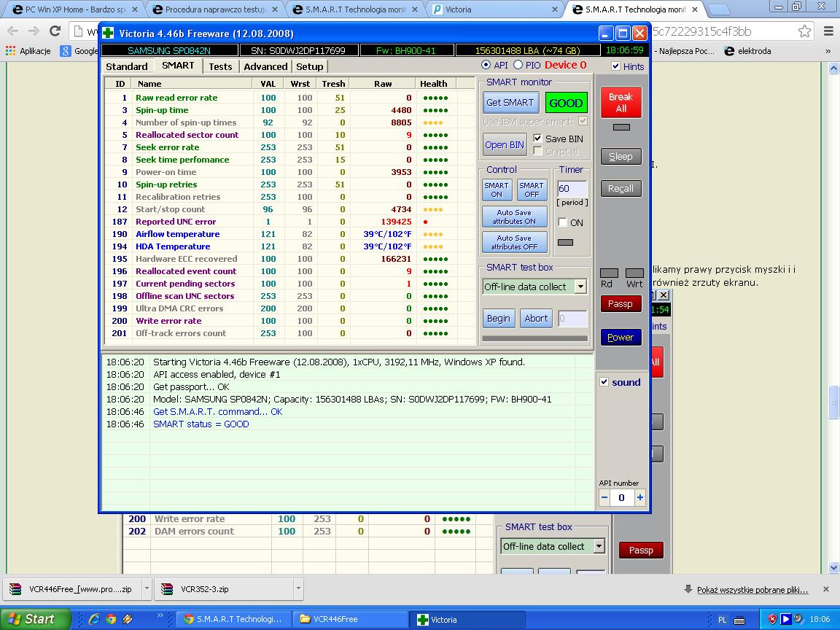Viewport: 840px width, 630px height.
Task: Click the keyboard tray icon
Action: pos(739,620)
